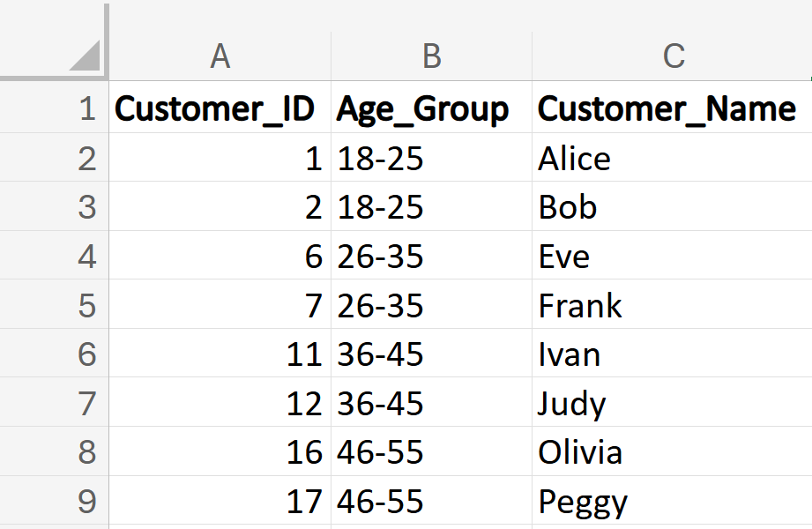Select the cell containing Ivan
Viewport: 812px width, 529px height.
click(570, 354)
